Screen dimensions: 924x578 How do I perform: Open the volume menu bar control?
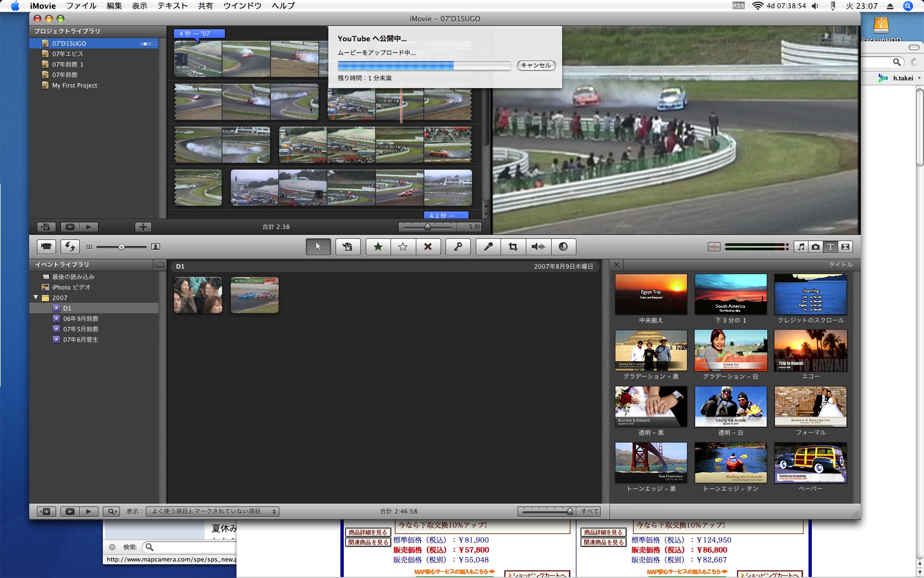pos(815,6)
